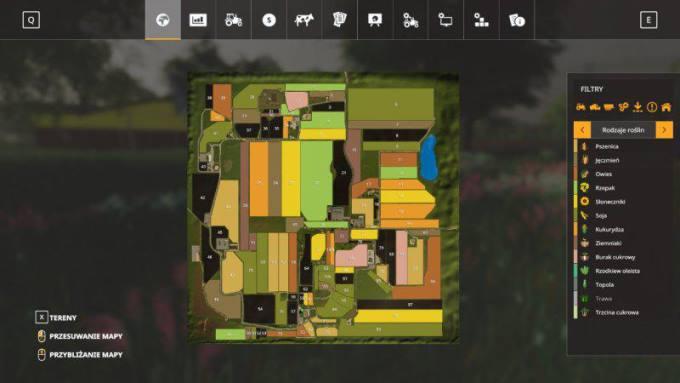The height and width of the screenshot is (383, 680).
Task: Select black field 54 on the map
Action: [259, 309]
